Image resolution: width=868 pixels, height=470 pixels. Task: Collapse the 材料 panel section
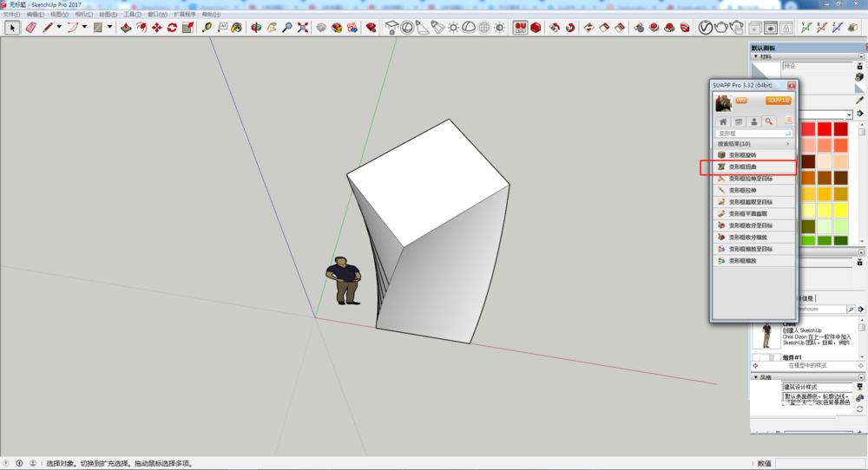point(755,56)
